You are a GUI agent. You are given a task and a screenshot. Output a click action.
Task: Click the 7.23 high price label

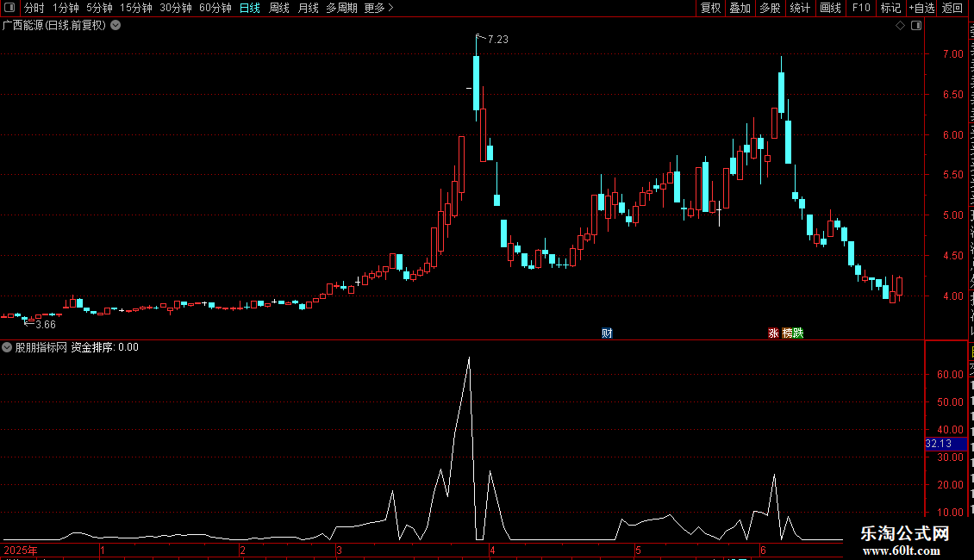tap(498, 39)
